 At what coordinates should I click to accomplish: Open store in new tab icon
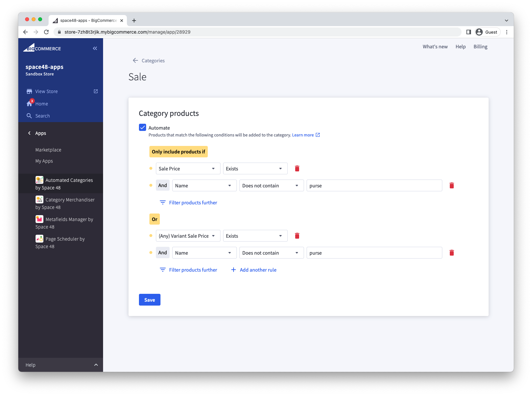(x=96, y=91)
